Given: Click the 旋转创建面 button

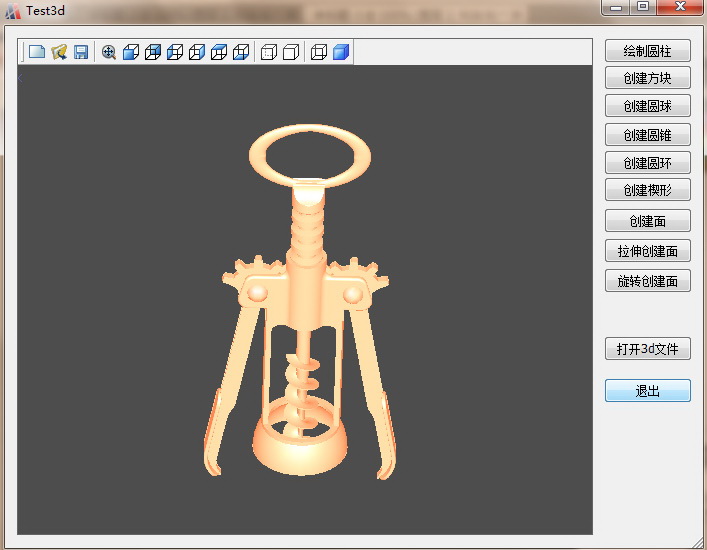Looking at the screenshot, I should pos(647,281).
